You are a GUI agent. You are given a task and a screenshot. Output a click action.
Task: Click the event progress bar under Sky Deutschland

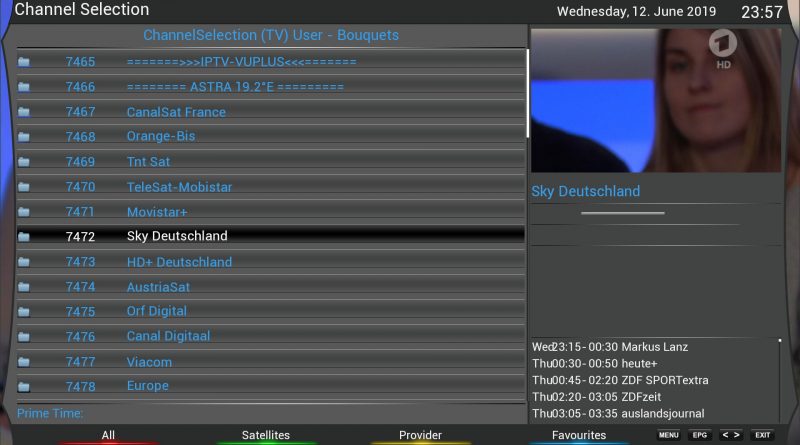tap(622, 213)
